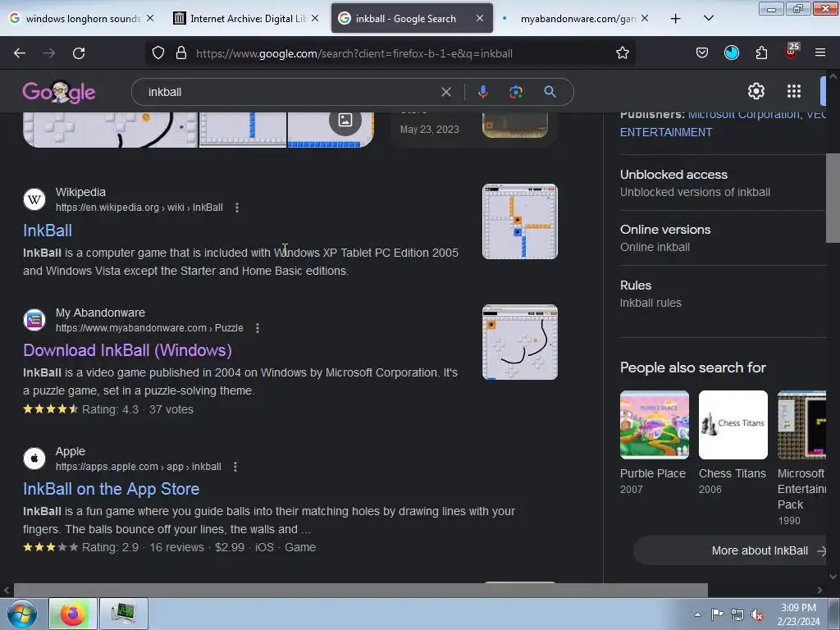Open more options for Wikipedia result
840x630 pixels.
click(x=237, y=208)
